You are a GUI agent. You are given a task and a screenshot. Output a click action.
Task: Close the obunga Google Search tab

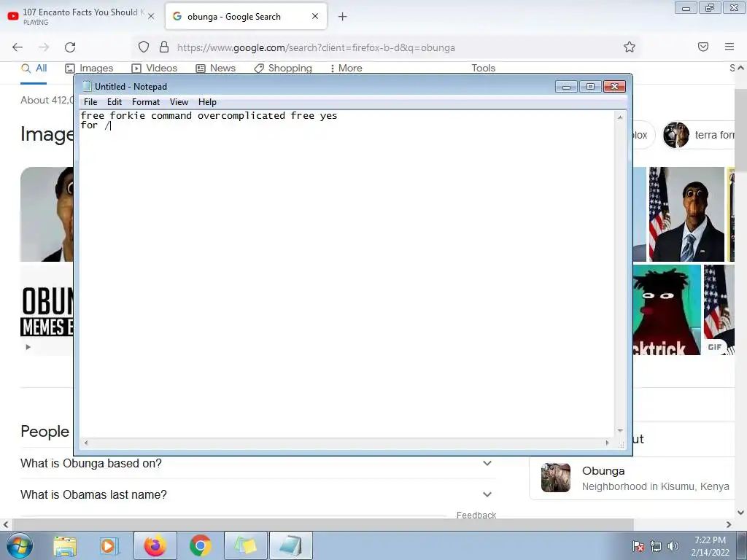(x=315, y=16)
